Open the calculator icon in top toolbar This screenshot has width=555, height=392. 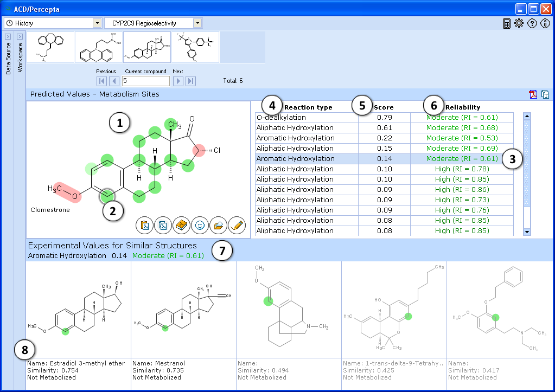507,23
